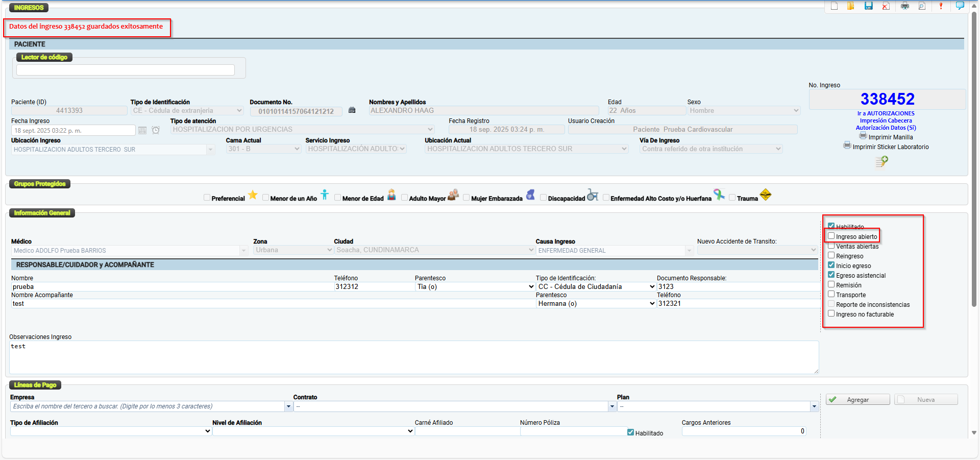Click the Lector de código input field
The width and height of the screenshot is (980, 460).
pos(126,70)
